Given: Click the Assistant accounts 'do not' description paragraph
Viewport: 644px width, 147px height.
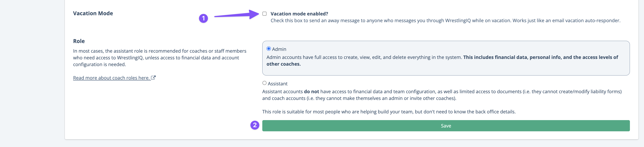Looking at the screenshot, I should pos(442,95).
